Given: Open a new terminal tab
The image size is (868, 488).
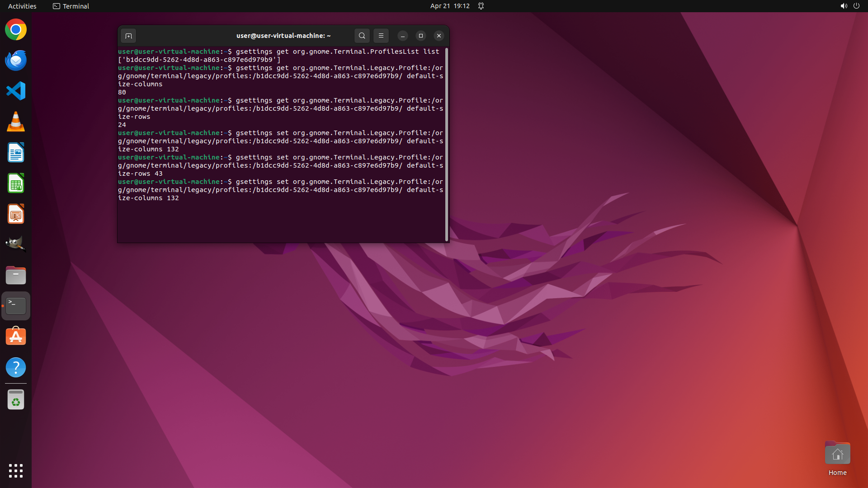Looking at the screenshot, I should (128, 36).
